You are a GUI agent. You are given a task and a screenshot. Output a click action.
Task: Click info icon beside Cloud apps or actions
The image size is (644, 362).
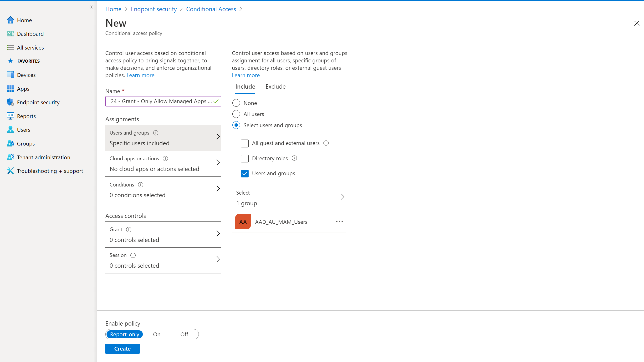tap(165, 158)
